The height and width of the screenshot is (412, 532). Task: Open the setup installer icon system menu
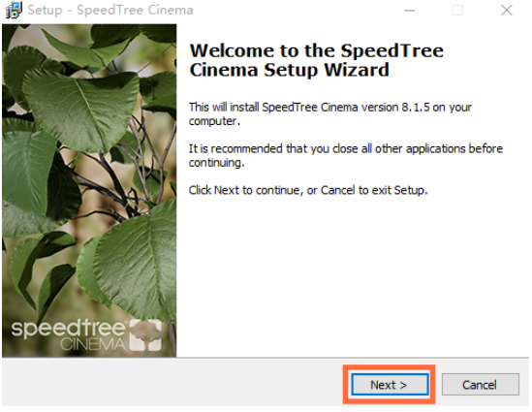(14, 10)
